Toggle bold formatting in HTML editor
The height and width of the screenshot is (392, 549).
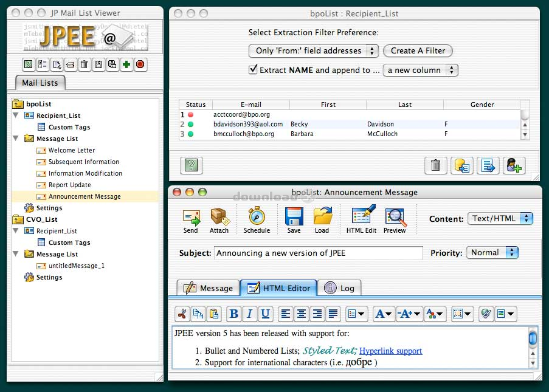click(234, 314)
